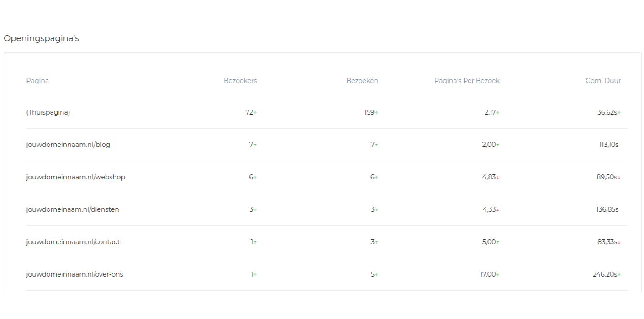Open jouwdomeinaam.nl/diensten landing page
This screenshot has height=319, width=644.
coord(73,209)
